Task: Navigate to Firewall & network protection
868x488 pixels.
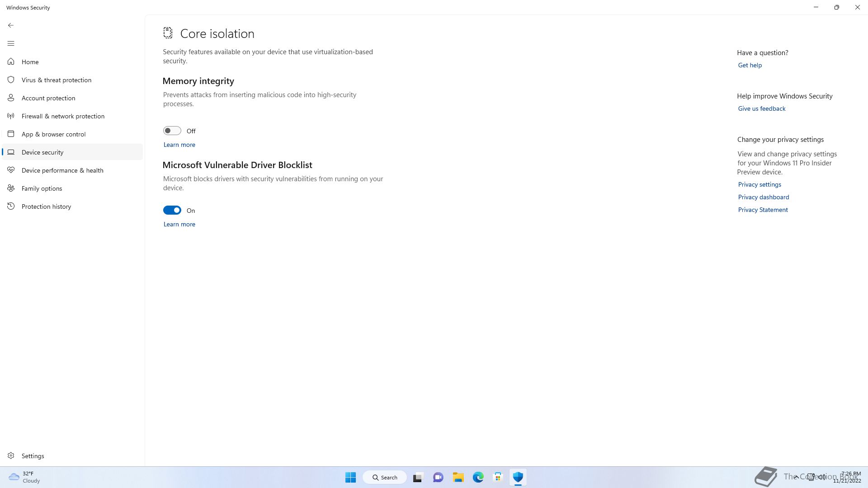Action: point(72,116)
